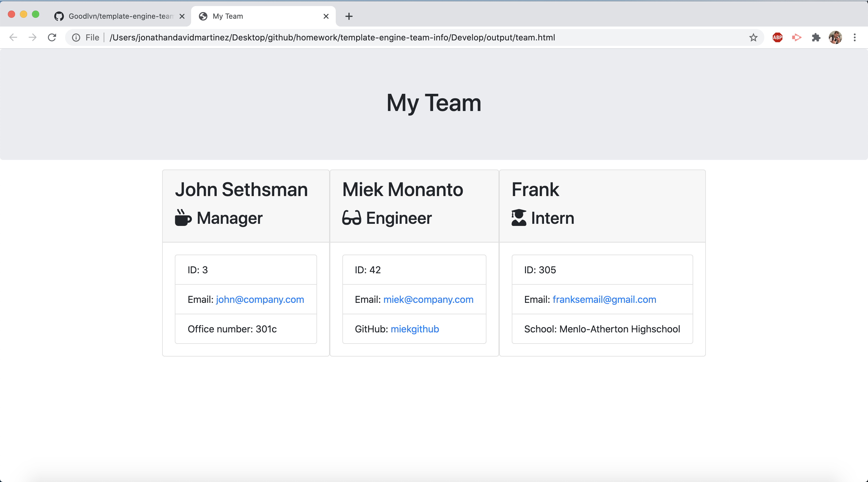Open miek@company.com email link
Screen dimensions: 868x482
428,300
